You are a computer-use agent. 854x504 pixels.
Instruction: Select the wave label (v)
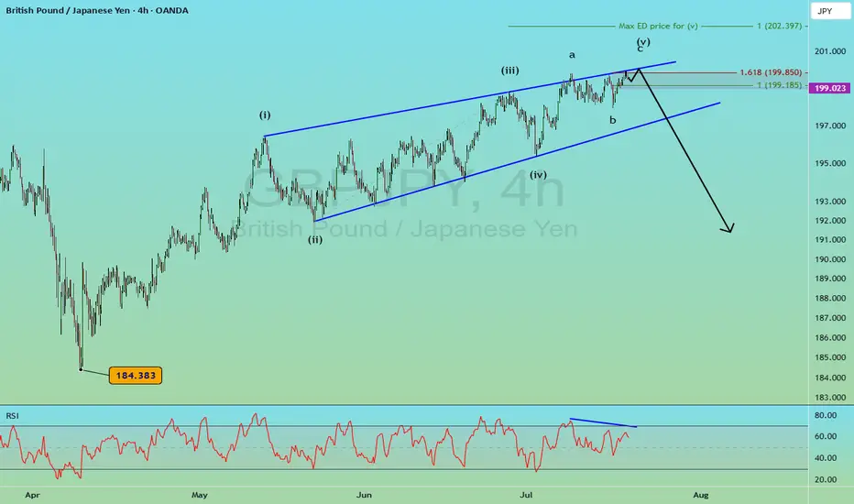[x=643, y=41]
